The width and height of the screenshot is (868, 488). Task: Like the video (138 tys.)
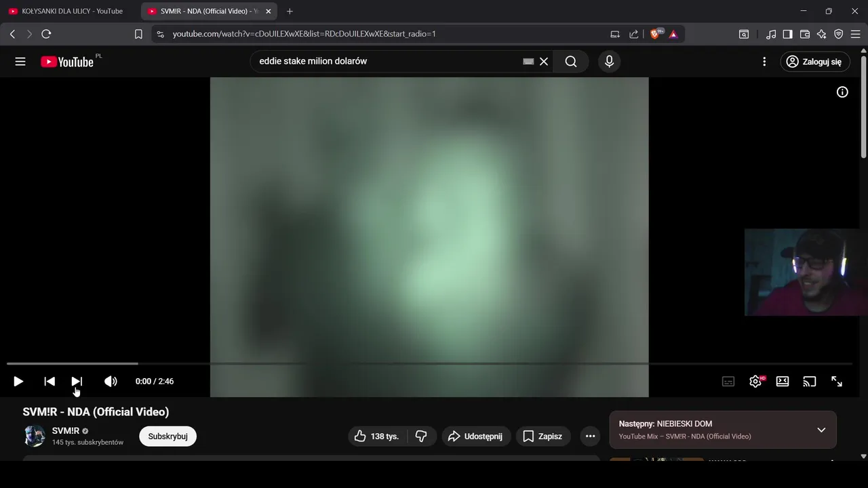pos(376,436)
